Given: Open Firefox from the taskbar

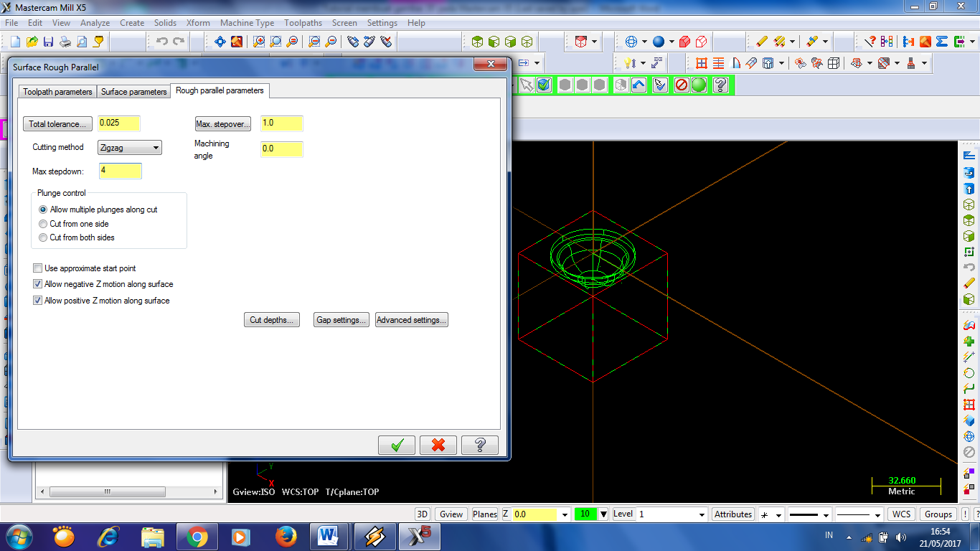Looking at the screenshot, I should coord(286,537).
